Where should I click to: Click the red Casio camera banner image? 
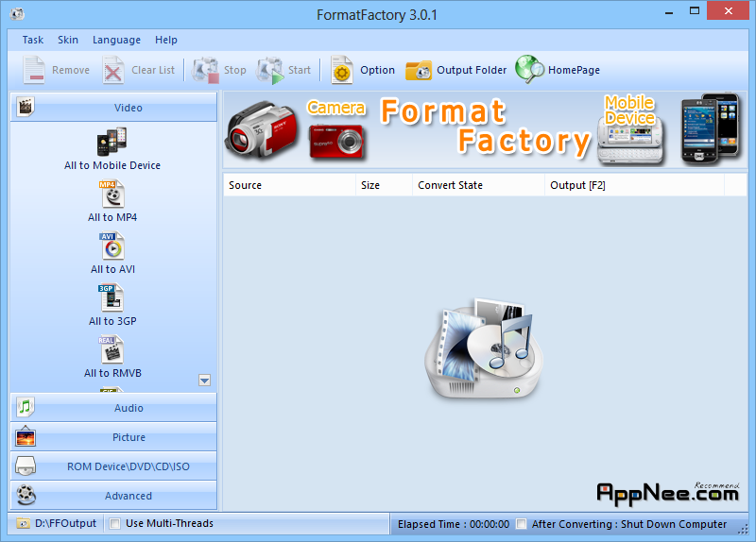336,141
